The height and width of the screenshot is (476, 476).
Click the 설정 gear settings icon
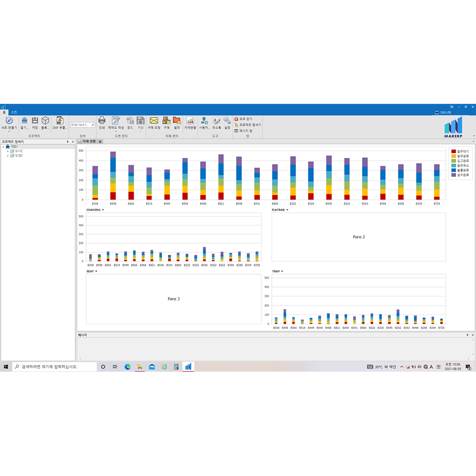227,121
